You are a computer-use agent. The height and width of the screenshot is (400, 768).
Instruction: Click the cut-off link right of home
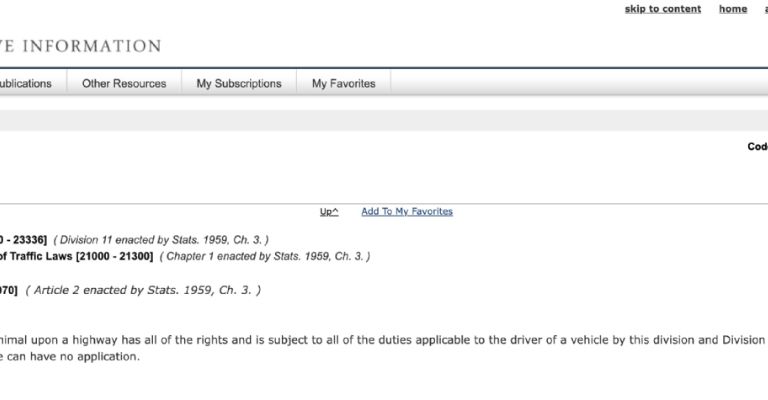764,9
